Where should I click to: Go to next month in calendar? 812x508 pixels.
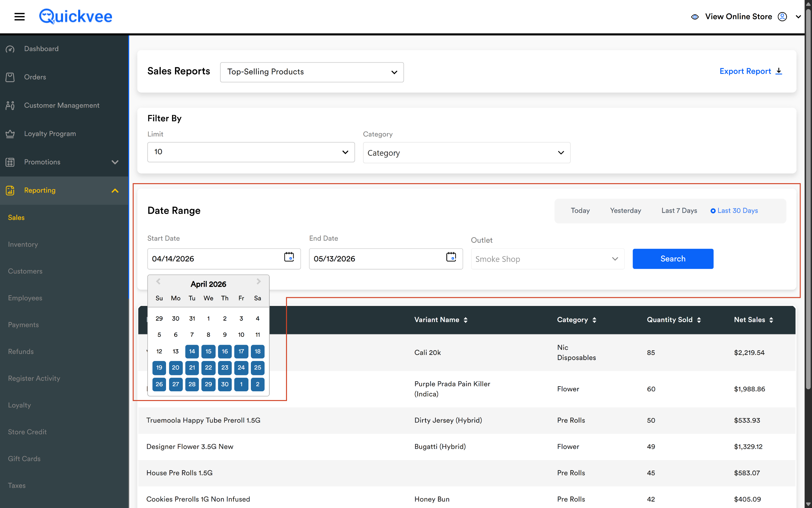[258, 282]
